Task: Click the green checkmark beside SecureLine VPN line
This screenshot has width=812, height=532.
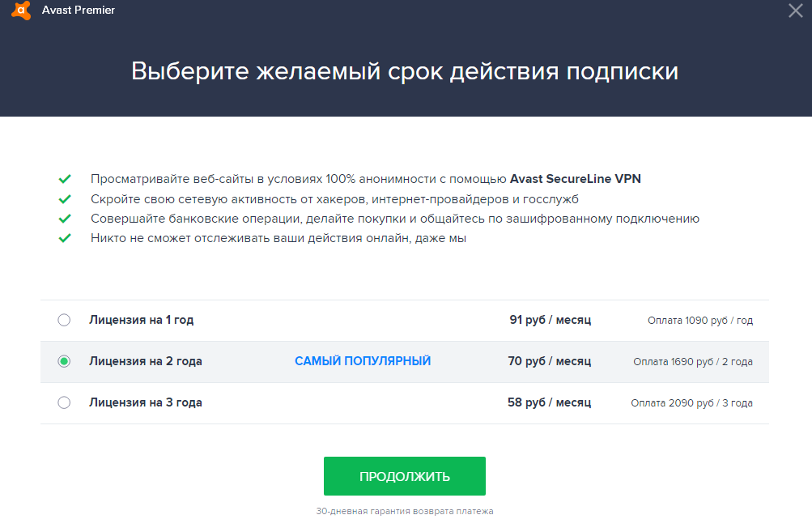Action: tap(65, 179)
